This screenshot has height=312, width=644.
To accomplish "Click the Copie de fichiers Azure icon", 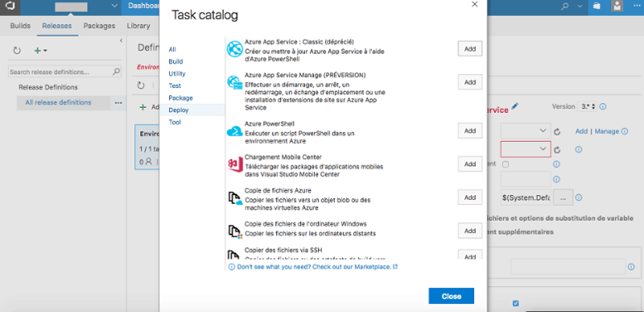I will [x=235, y=198].
